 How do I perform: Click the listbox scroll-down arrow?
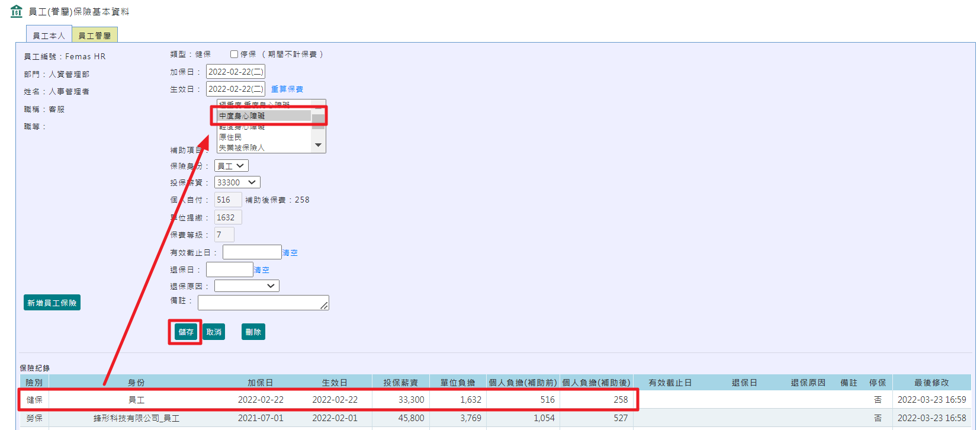(319, 145)
